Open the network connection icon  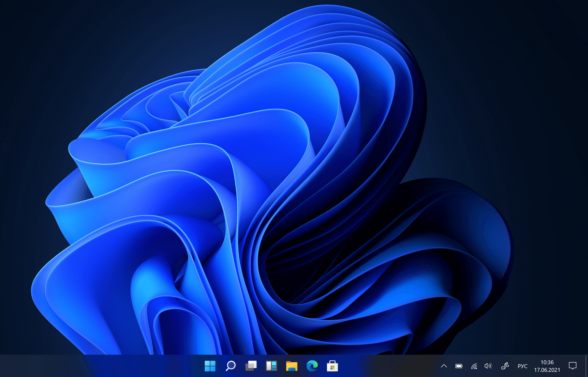[x=474, y=366]
